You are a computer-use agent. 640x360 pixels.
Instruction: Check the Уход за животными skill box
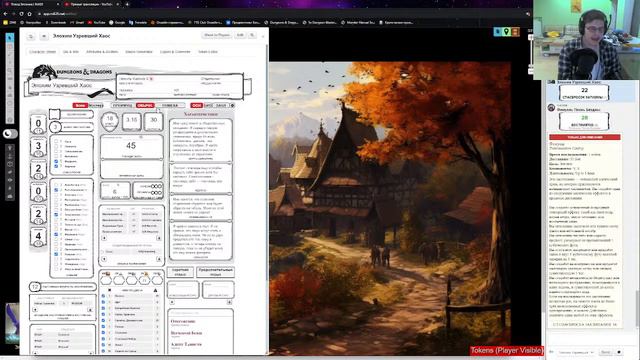(x=56, y=269)
